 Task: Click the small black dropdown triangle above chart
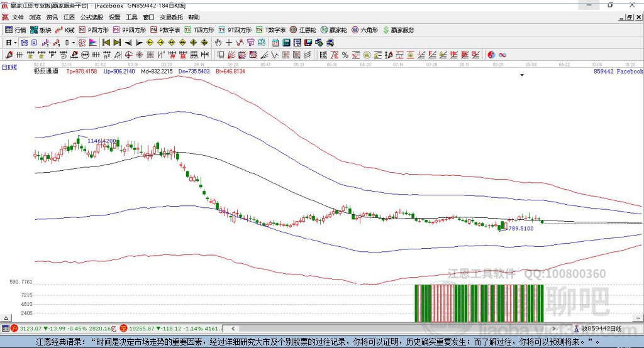tap(522, 75)
